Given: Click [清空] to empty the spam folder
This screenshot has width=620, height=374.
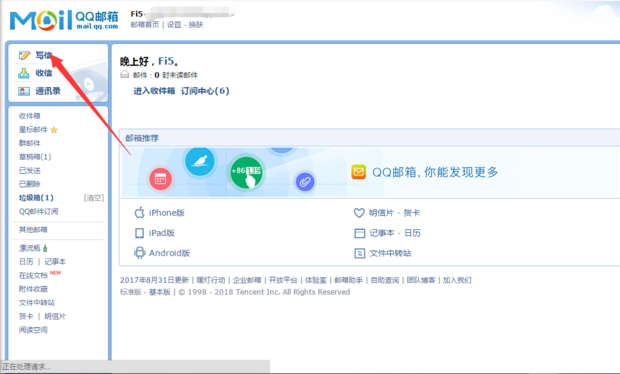Looking at the screenshot, I should tap(94, 198).
